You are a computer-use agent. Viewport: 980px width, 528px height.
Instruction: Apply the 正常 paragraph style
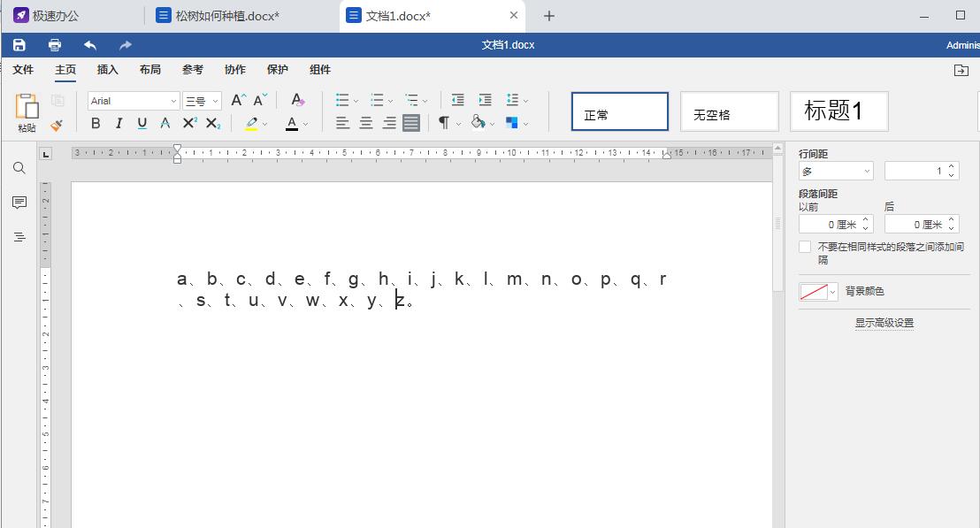click(620, 111)
